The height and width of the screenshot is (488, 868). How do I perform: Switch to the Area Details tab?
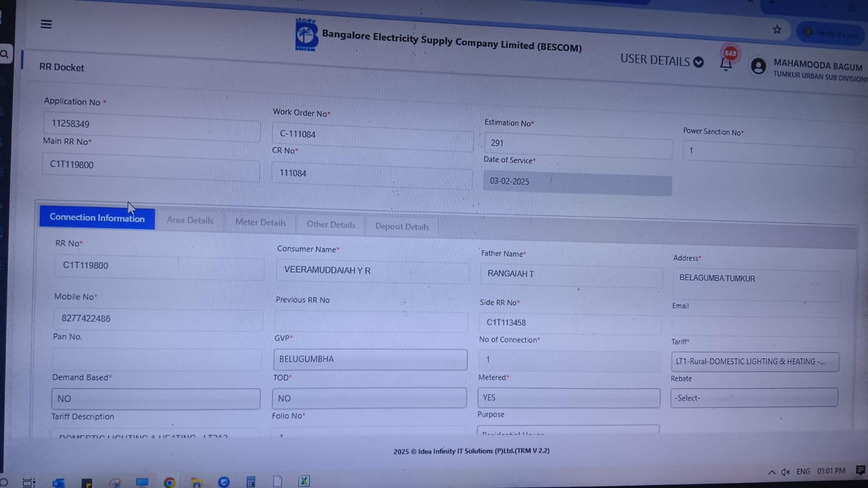(x=190, y=220)
